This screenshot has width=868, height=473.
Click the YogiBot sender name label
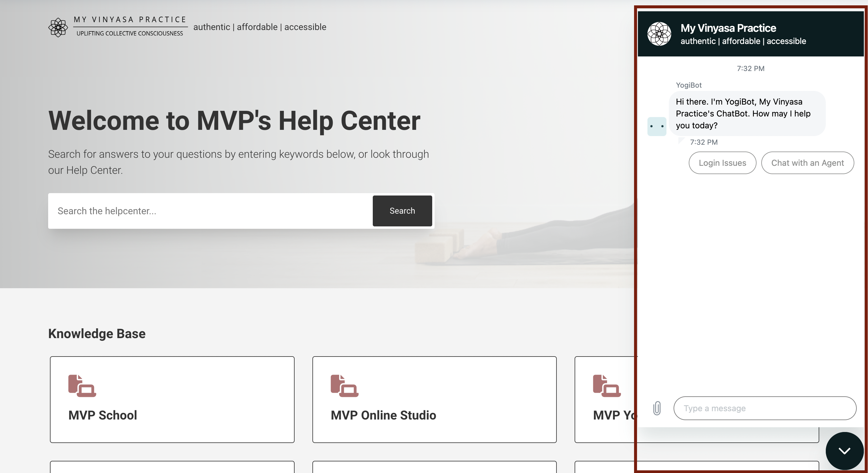[x=689, y=85]
